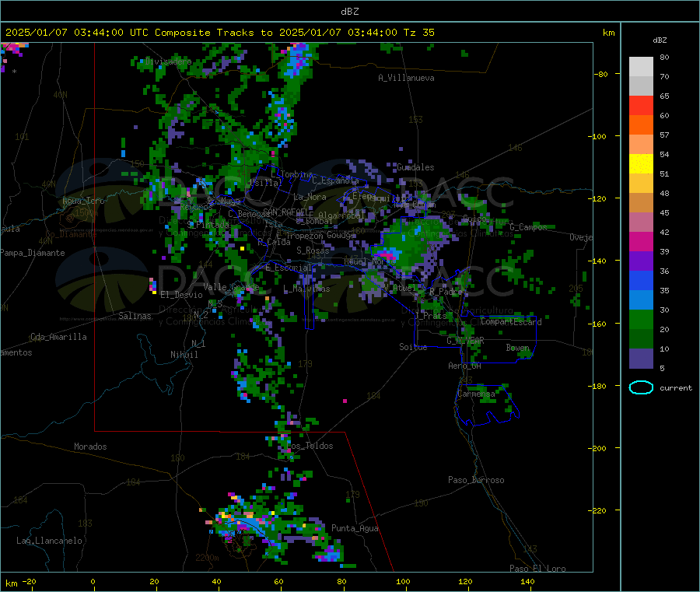700x592 pixels.
Task: Click the orange 60 dBZ color swatch
Action: click(641, 124)
